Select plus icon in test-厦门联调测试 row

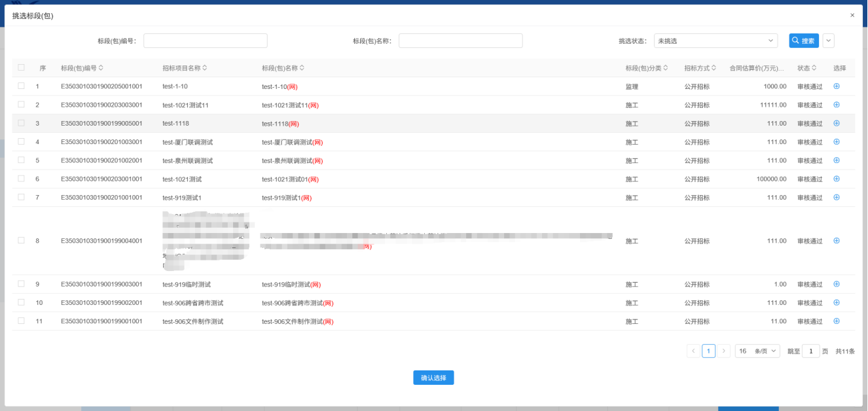tap(836, 142)
